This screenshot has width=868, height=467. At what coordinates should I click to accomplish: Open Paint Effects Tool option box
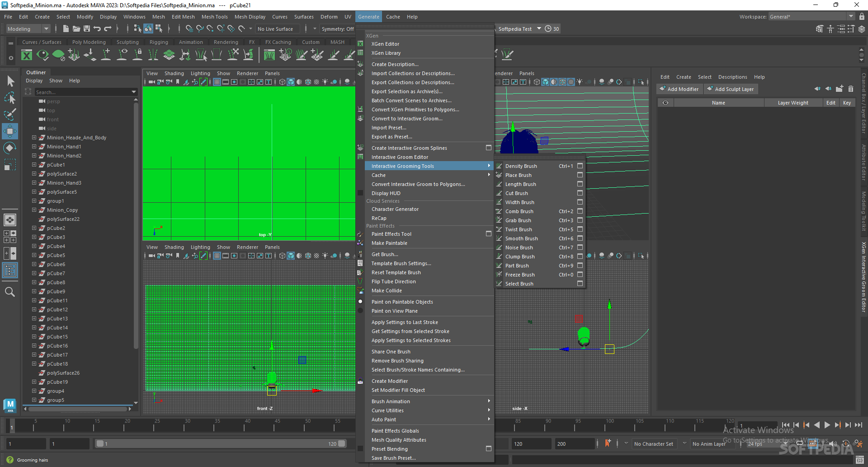(x=489, y=234)
